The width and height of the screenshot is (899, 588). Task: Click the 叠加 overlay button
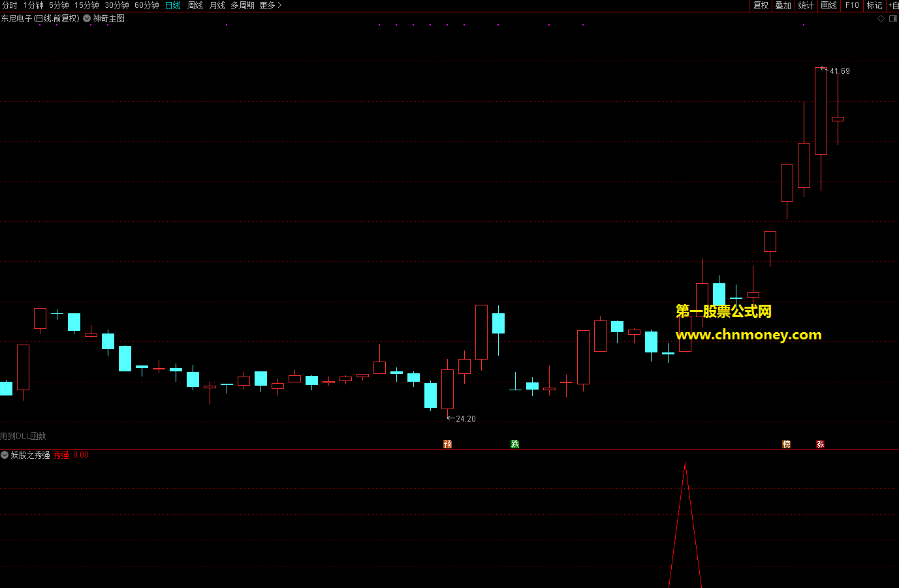[x=783, y=5]
